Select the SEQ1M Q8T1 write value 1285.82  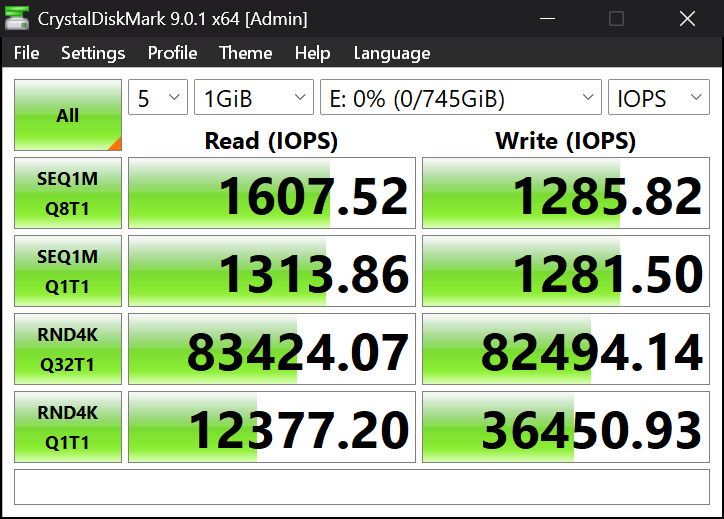pyautogui.click(x=566, y=193)
